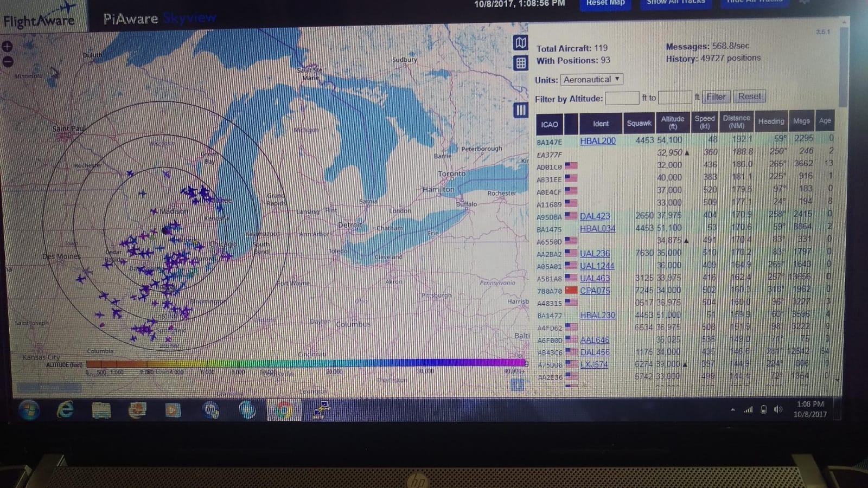The height and width of the screenshot is (488, 868).
Task: Click Reset Map button
Action: click(x=605, y=3)
